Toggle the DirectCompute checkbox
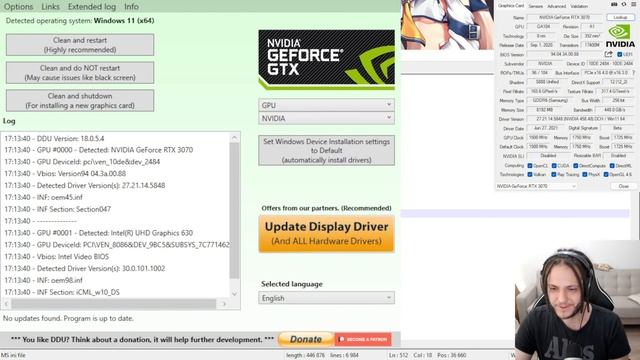Image resolution: width=640 pixels, height=360 pixels. click(576, 166)
